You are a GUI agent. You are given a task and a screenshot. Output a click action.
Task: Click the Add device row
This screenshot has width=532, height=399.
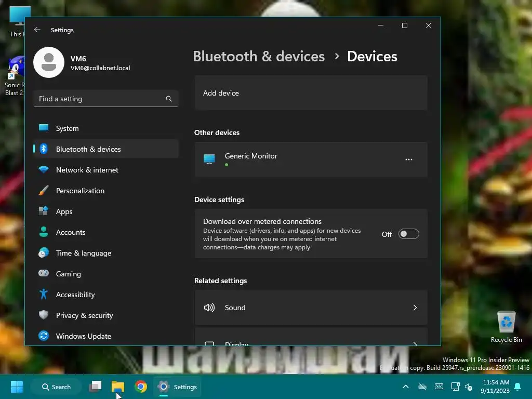tap(311, 93)
